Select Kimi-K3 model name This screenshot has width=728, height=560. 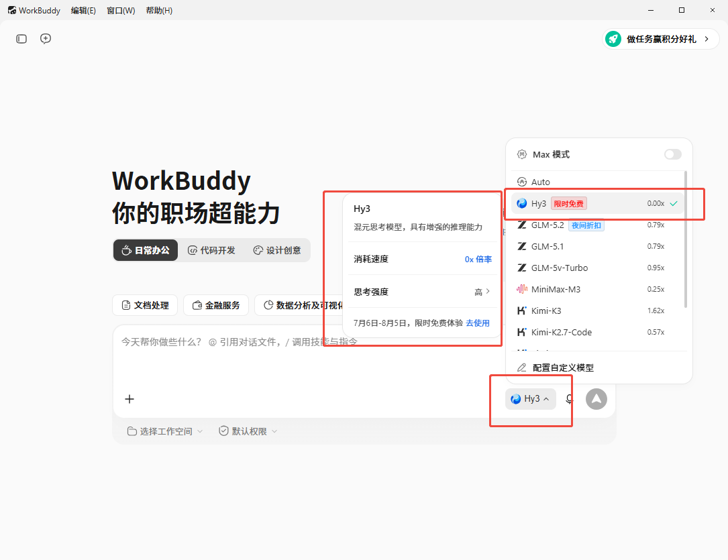(x=546, y=311)
